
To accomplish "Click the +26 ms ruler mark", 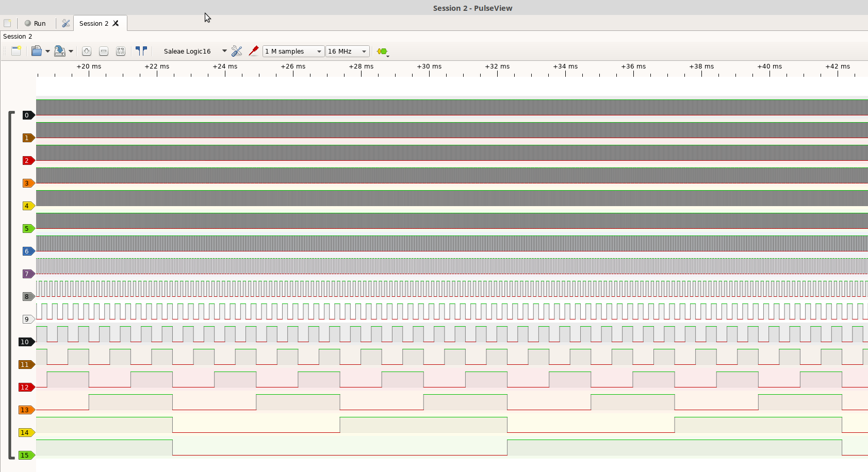I will (x=293, y=66).
